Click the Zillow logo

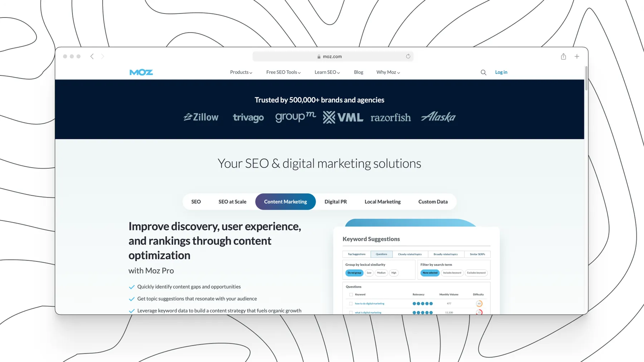201,117
